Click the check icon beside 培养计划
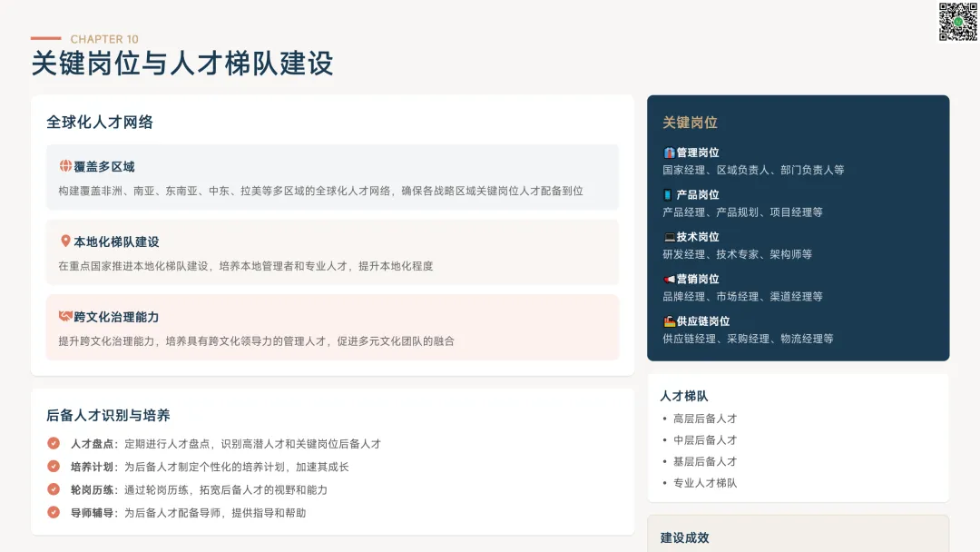This screenshot has width=980, height=552. (x=54, y=467)
